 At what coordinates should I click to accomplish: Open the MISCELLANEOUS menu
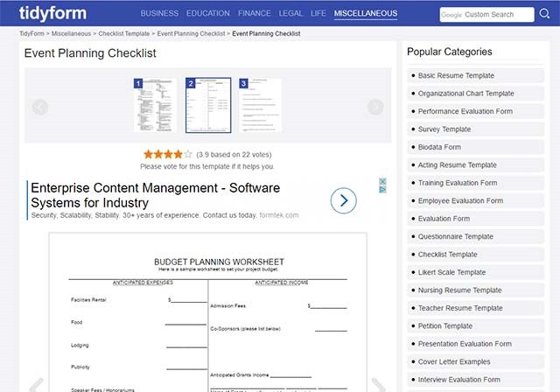coord(366,14)
